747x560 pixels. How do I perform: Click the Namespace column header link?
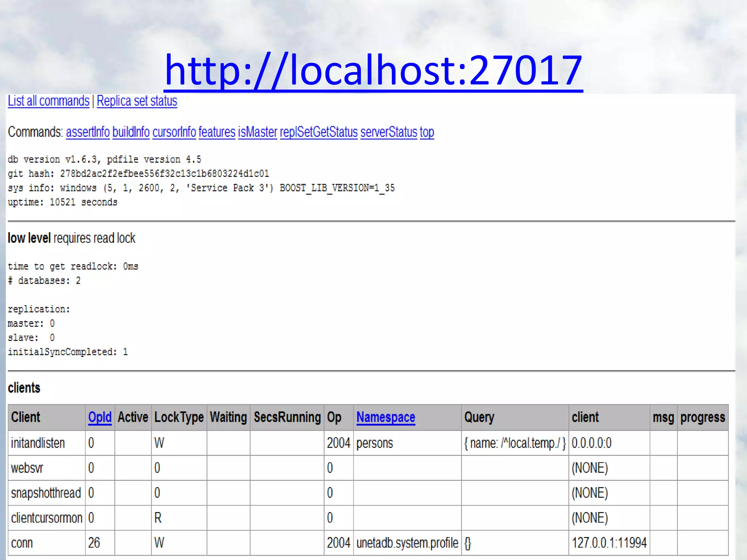click(386, 417)
